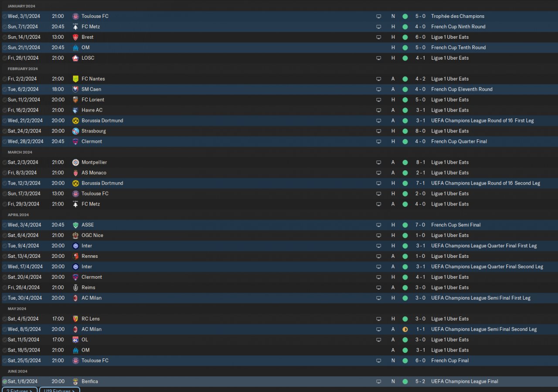Click the 7 - 1 score against Borussia Dortmund
Image resolution: width=558 pixels, height=392 pixels.
pyautogui.click(x=420, y=183)
